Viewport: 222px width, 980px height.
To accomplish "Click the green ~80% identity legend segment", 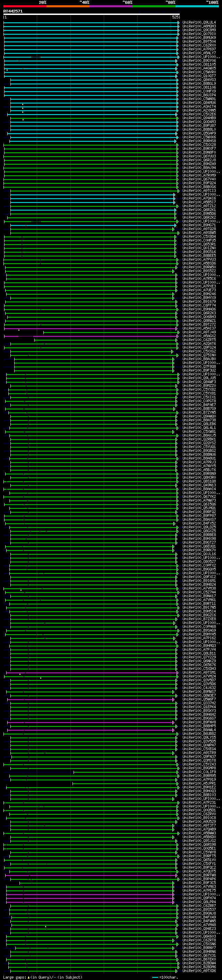I will click(154, 6).
